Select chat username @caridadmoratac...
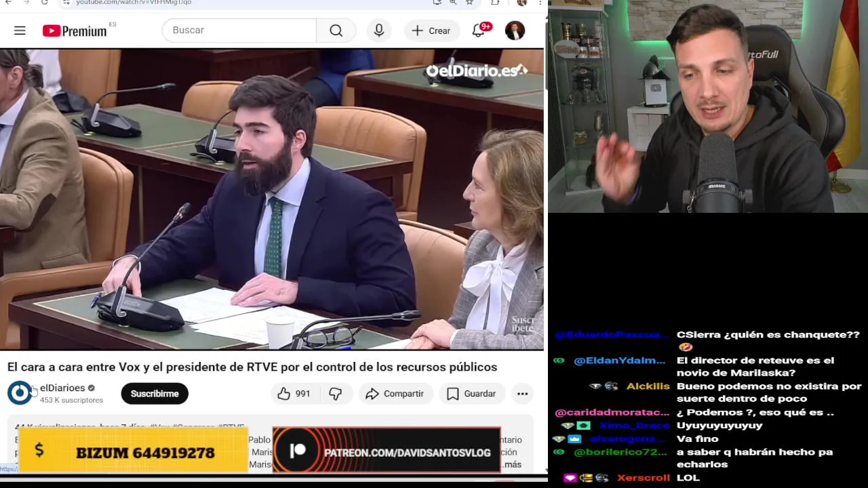 (x=612, y=413)
